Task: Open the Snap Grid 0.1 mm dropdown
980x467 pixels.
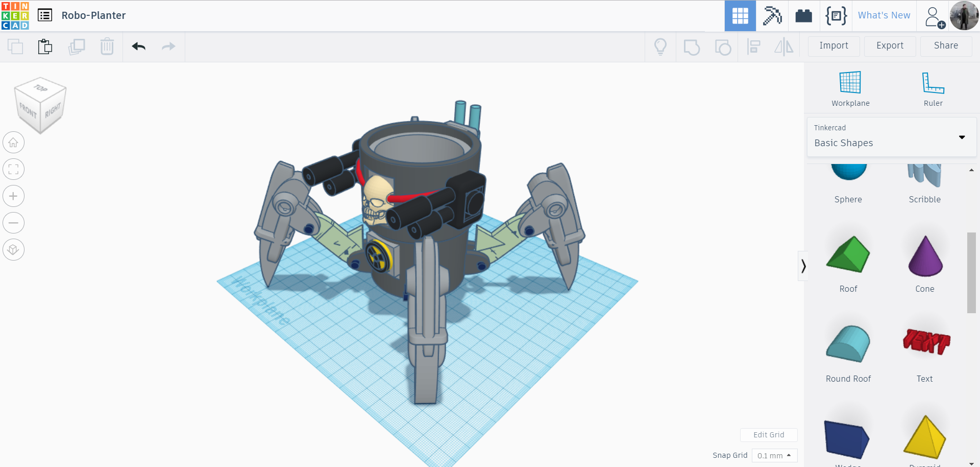Action: 774,455
